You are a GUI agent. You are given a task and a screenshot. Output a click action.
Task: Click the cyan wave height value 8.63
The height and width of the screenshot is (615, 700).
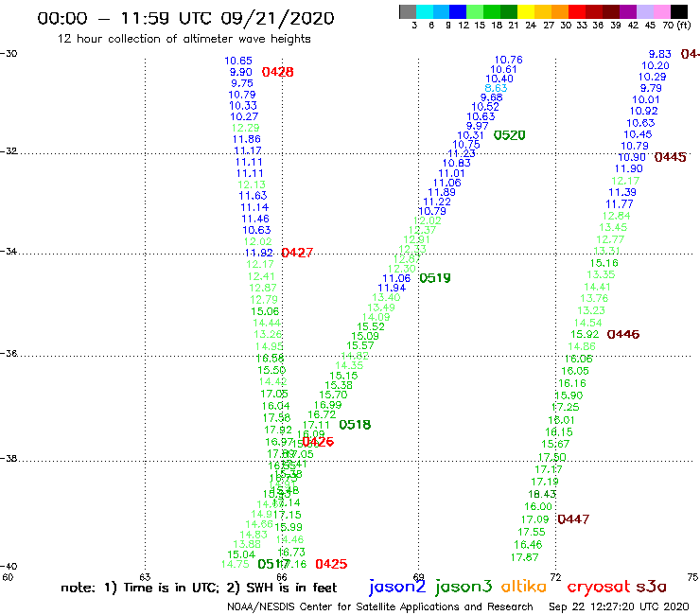[x=496, y=88]
